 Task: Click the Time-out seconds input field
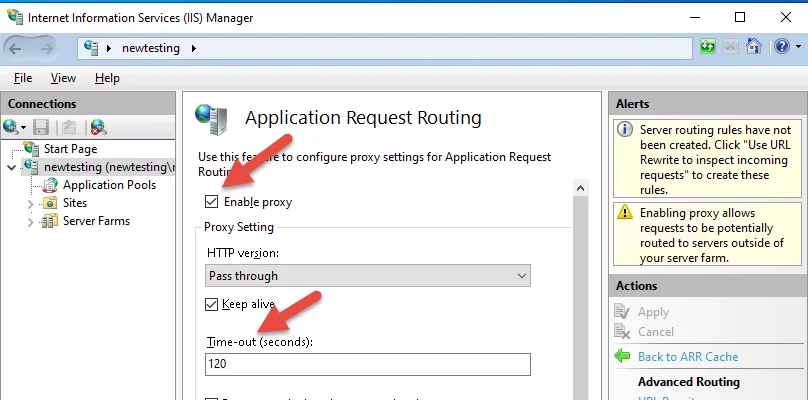367,365
